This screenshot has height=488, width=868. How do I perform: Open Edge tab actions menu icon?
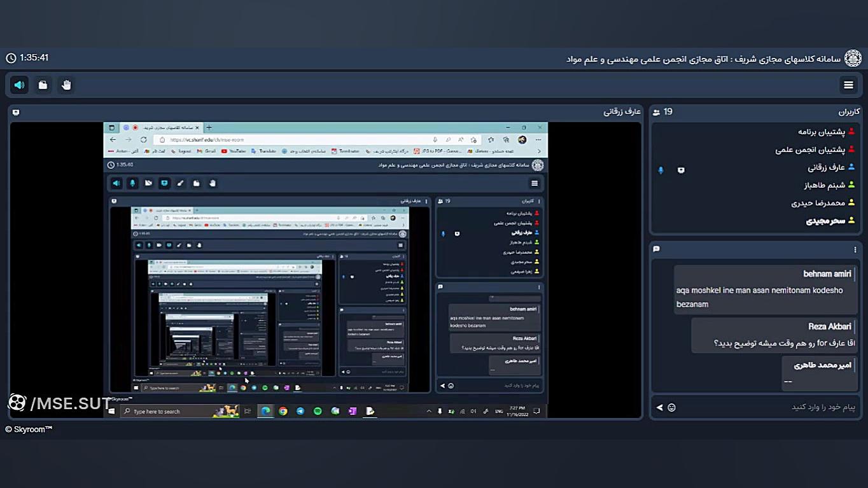[x=112, y=127]
